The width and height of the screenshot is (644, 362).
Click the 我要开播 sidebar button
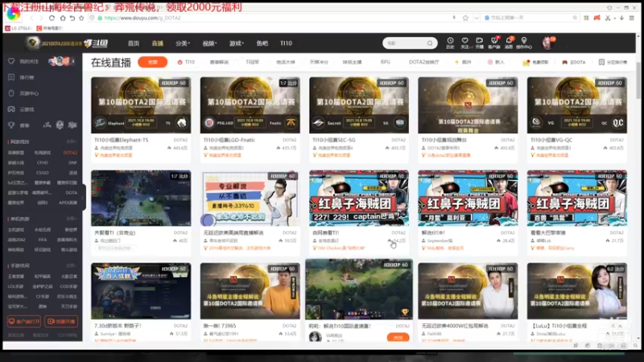click(x=61, y=321)
